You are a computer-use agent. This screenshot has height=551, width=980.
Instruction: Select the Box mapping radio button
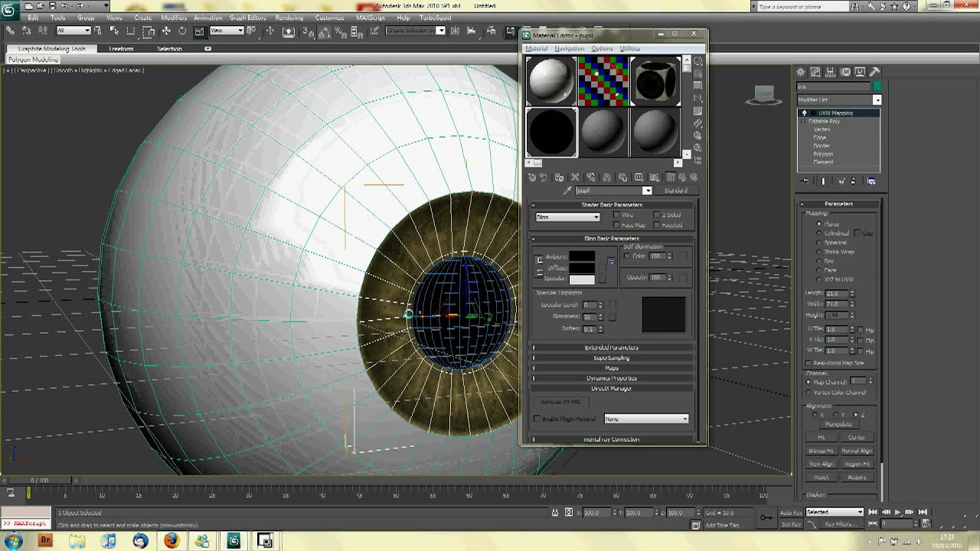point(819,261)
